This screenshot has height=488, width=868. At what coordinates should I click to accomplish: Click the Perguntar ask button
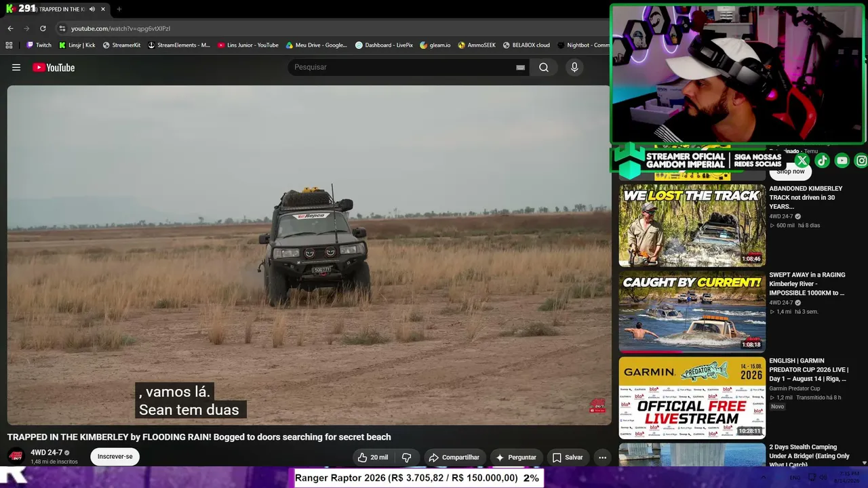[516, 457]
